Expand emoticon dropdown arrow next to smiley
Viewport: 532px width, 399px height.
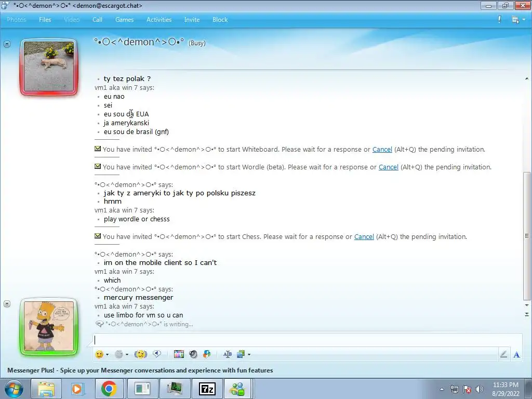[x=107, y=354]
